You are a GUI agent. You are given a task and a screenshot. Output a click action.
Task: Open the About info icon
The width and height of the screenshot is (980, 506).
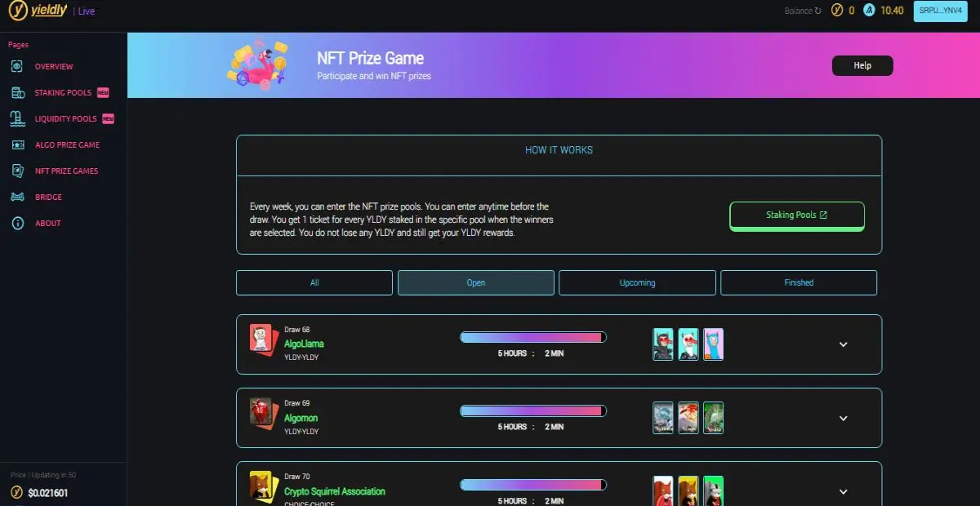tap(18, 223)
